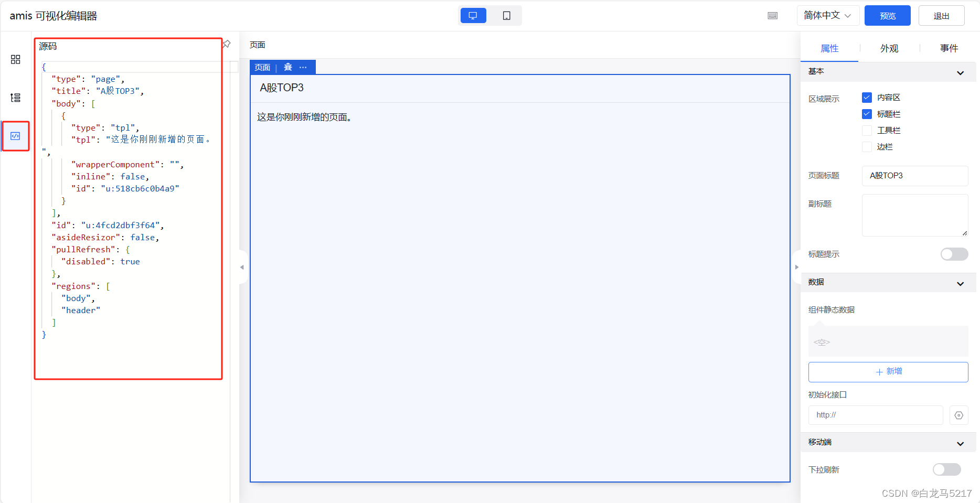This screenshot has width=980, height=503.
Task: Click the "regions" code line
Action: click(x=81, y=286)
